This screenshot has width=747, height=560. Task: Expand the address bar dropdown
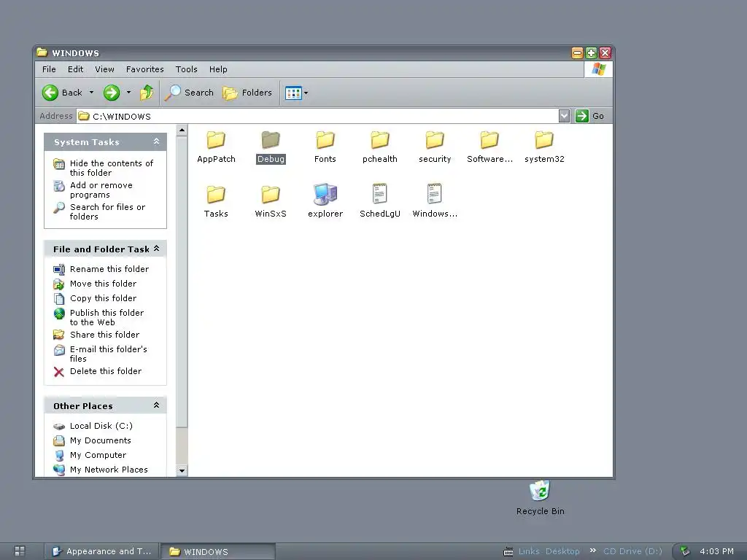point(564,116)
